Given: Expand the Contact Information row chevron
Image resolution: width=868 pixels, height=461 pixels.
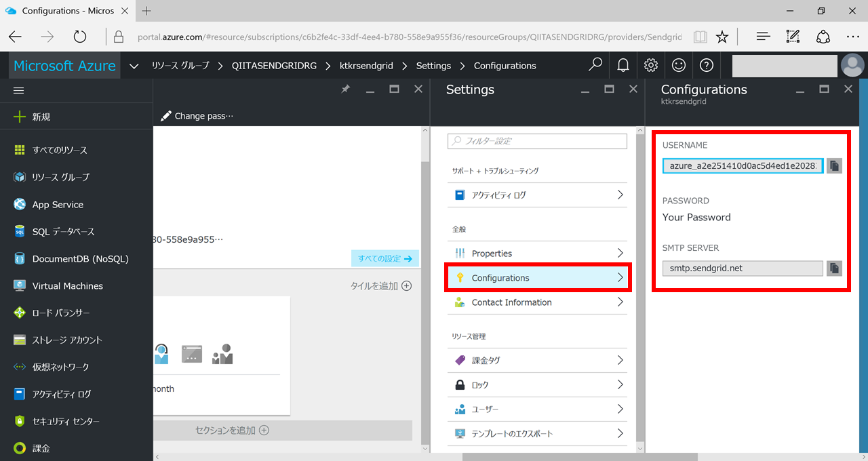Looking at the screenshot, I should (x=620, y=302).
